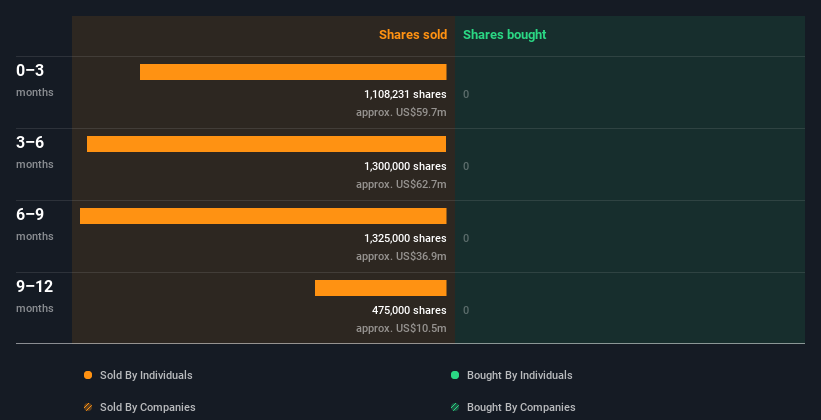Click the zero bought value in 9–12 row
Screen dimensions: 821x420
[x=466, y=310]
